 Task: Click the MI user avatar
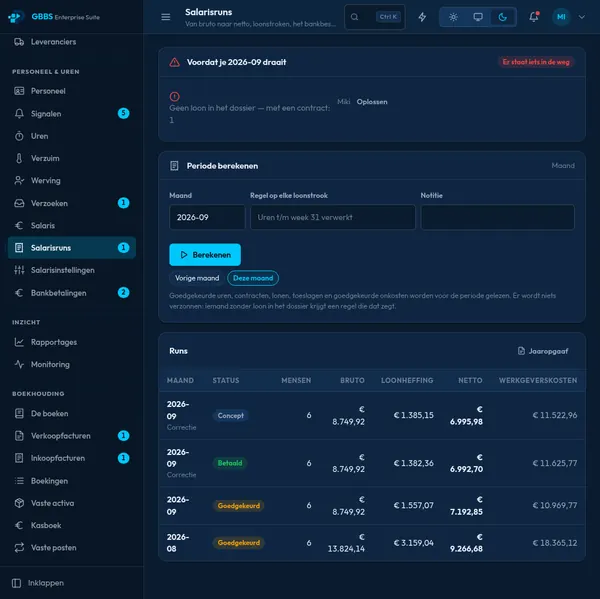561,17
